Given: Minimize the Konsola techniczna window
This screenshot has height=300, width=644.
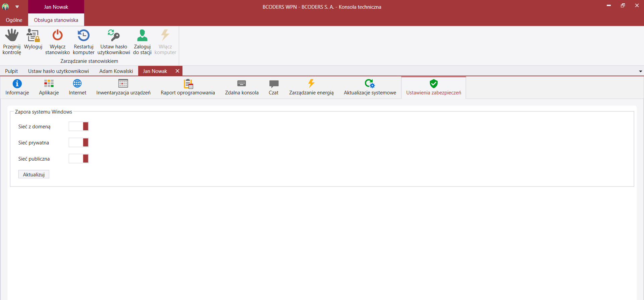Looking at the screenshot, I should tap(609, 6).
